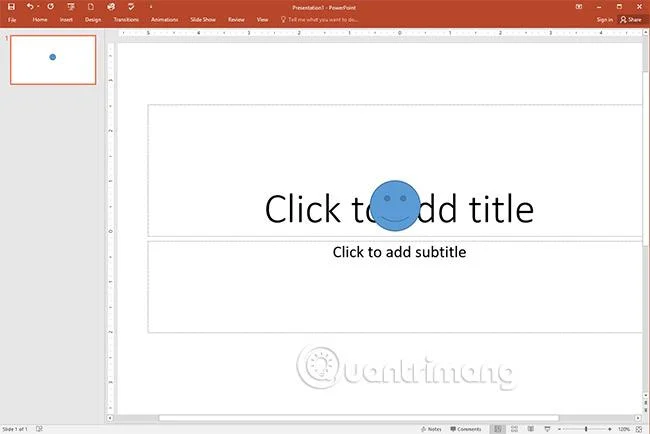Screen dimensions: 650x434
Task: Select the Slide Show ribbon tab
Action: tap(203, 19)
